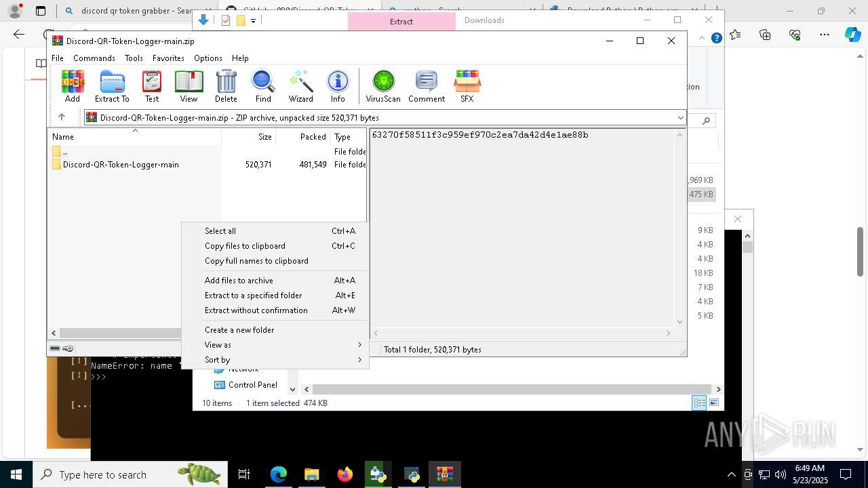
Task: Click the Info toolbar icon
Action: click(x=338, y=86)
